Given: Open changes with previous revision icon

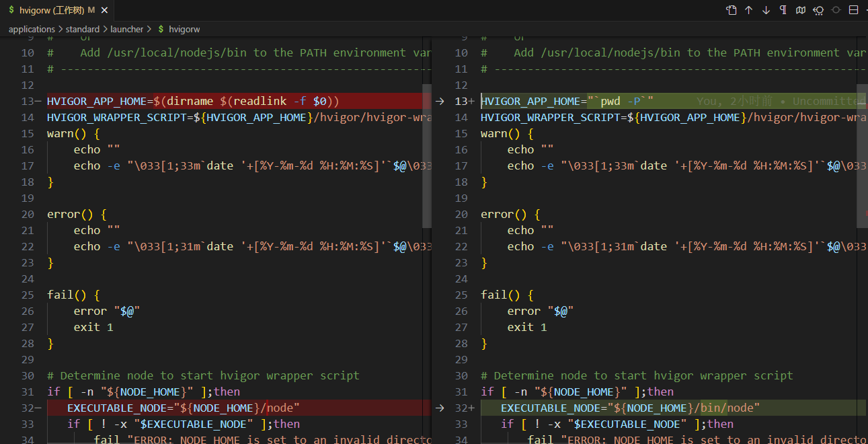Looking at the screenshot, I should coord(818,10).
